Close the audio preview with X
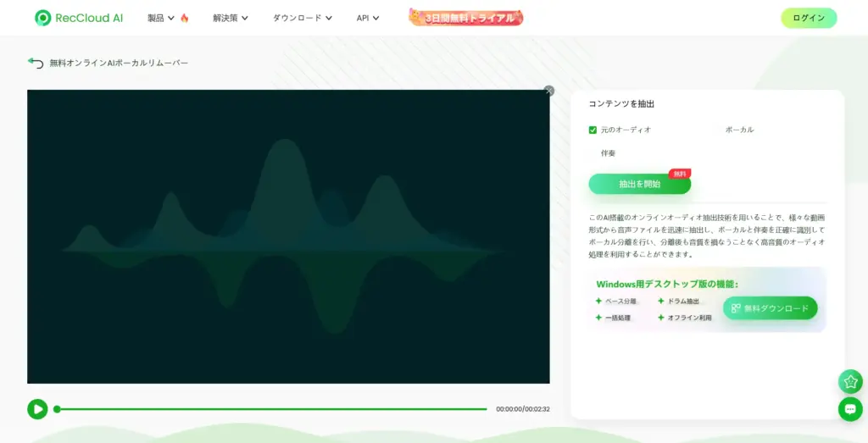 click(x=549, y=91)
